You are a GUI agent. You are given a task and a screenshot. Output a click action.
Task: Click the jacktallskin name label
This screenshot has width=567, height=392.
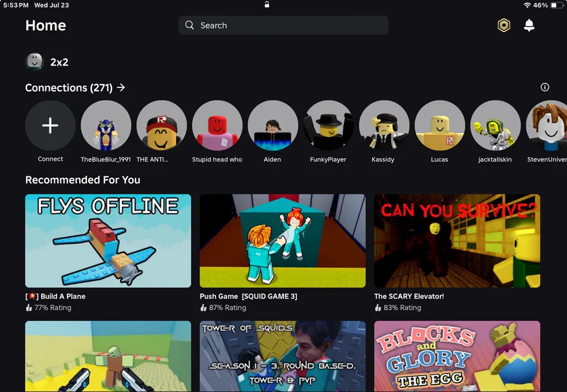point(495,159)
